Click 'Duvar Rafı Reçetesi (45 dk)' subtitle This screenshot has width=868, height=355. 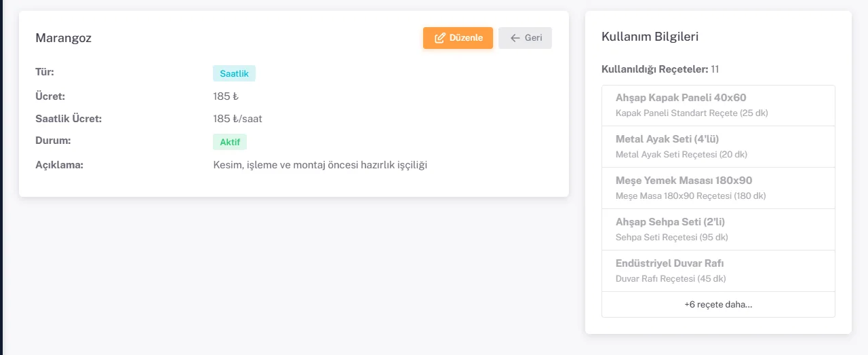pos(671,279)
